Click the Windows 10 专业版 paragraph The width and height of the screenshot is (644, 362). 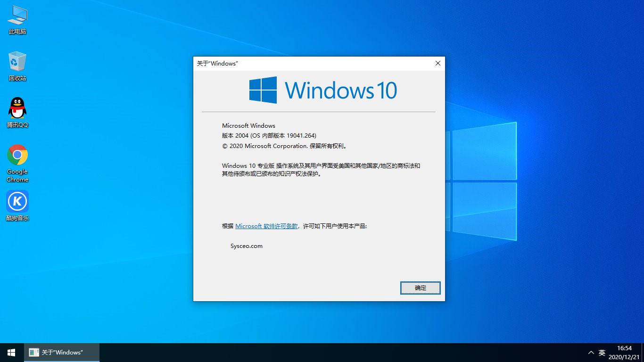coord(321,170)
